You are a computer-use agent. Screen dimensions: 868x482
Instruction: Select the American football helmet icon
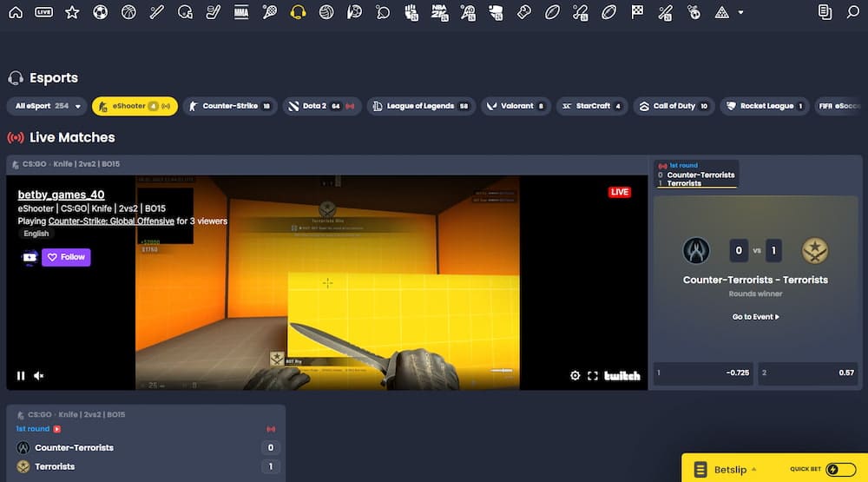pos(185,12)
